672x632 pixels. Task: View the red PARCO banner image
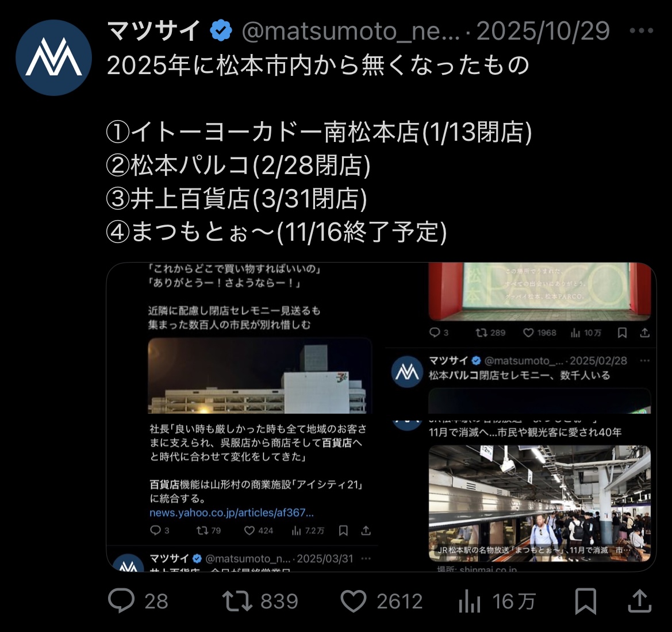point(540,292)
